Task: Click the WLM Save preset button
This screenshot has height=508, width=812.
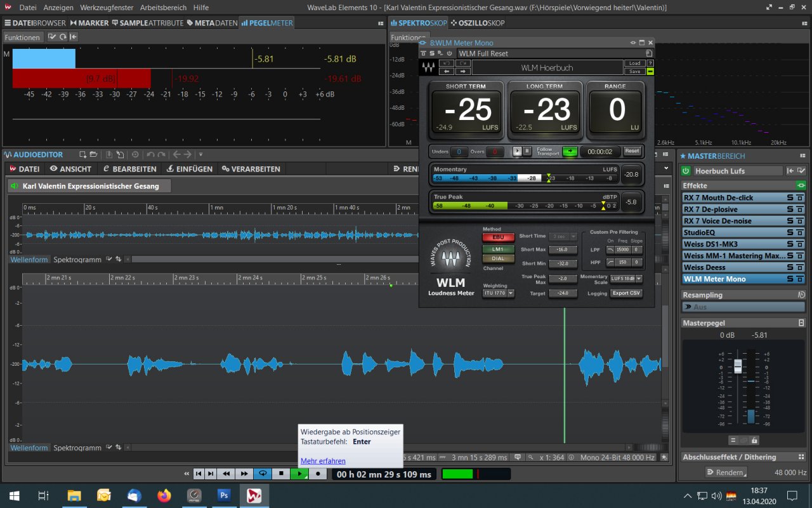Action: [x=635, y=71]
